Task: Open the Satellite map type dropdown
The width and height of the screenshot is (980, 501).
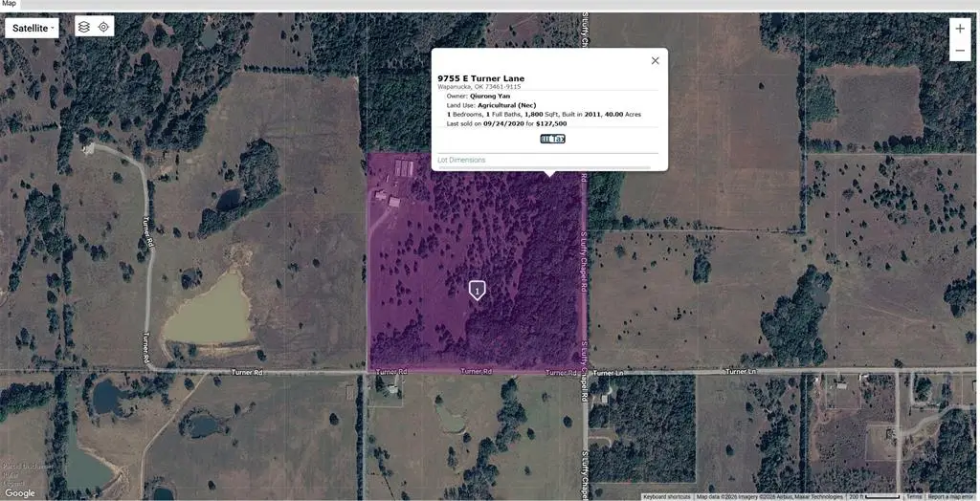Action: click(x=32, y=28)
